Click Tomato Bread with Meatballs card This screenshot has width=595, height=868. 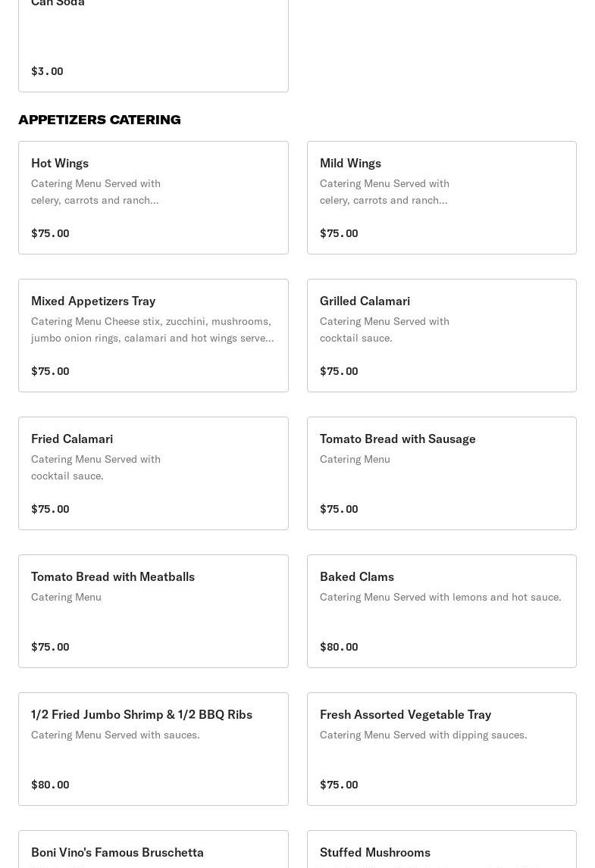[x=153, y=611]
